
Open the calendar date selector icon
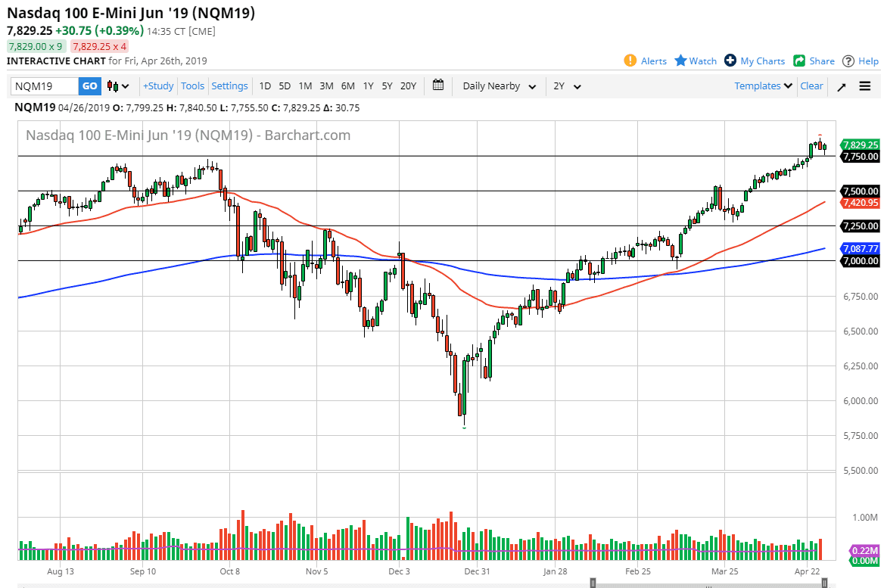437,86
